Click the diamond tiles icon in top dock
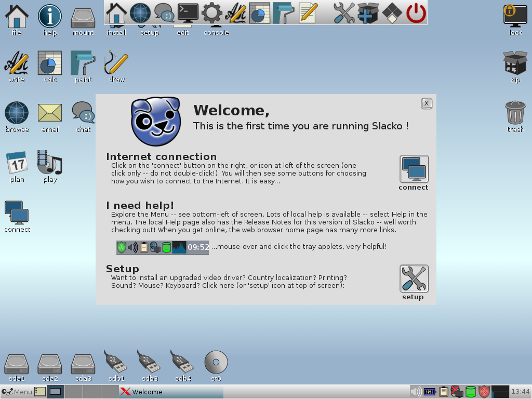Image resolution: width=532 pixels, height=399 pixels. pyautogui.click(x=392, y=13)
